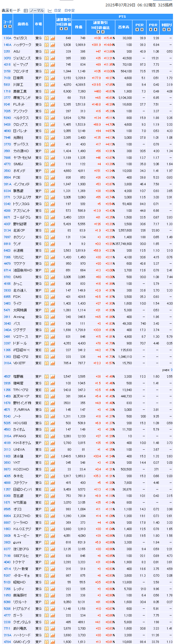Sort 利回り column ascending

click(164, 29)
